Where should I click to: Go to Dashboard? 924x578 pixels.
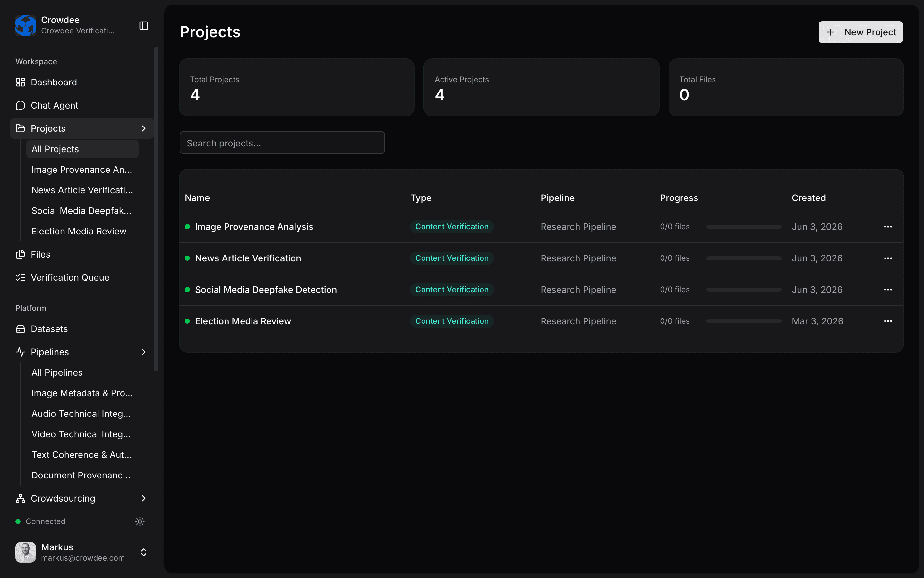tap(82, 82)
